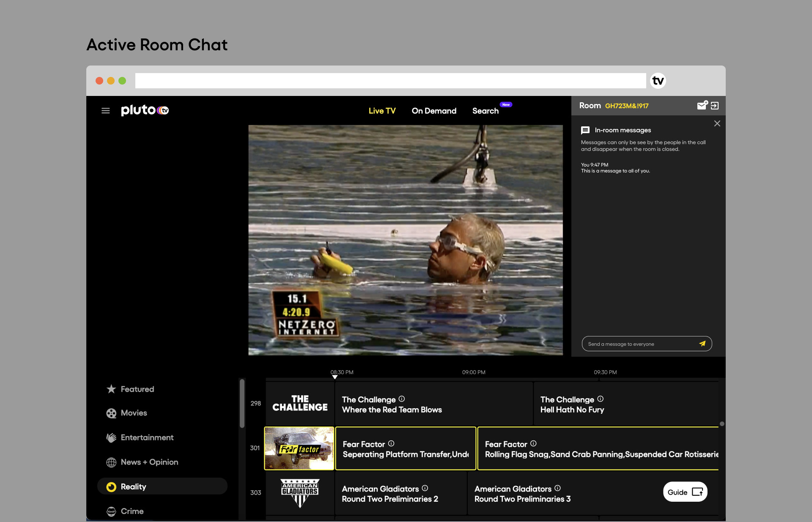The width and height of the screenshot is (812, 522).
Task: Click the category list scrollbar
Action: pyautogui.click(x=242, y=404)
